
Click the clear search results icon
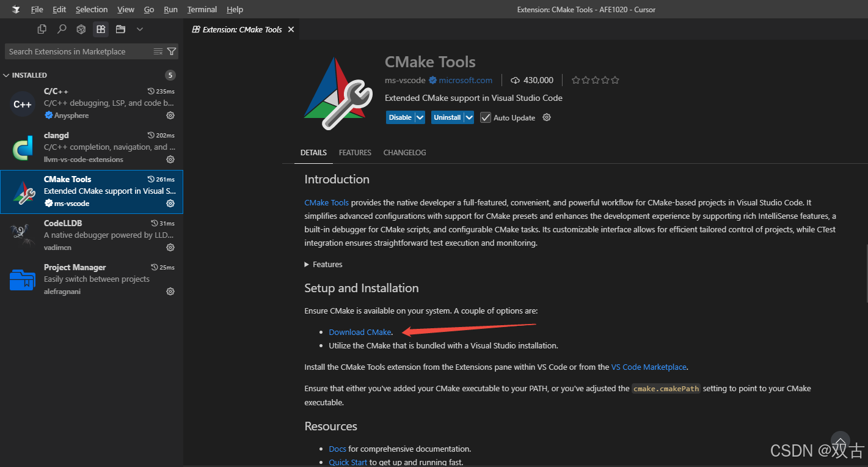pyautogui.click(x=158, y=51)
